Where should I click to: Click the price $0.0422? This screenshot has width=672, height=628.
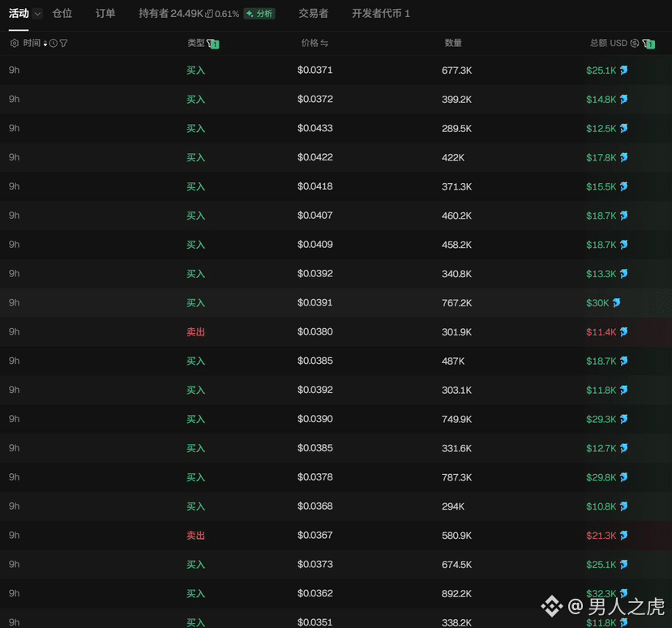(x=315, y=157)
